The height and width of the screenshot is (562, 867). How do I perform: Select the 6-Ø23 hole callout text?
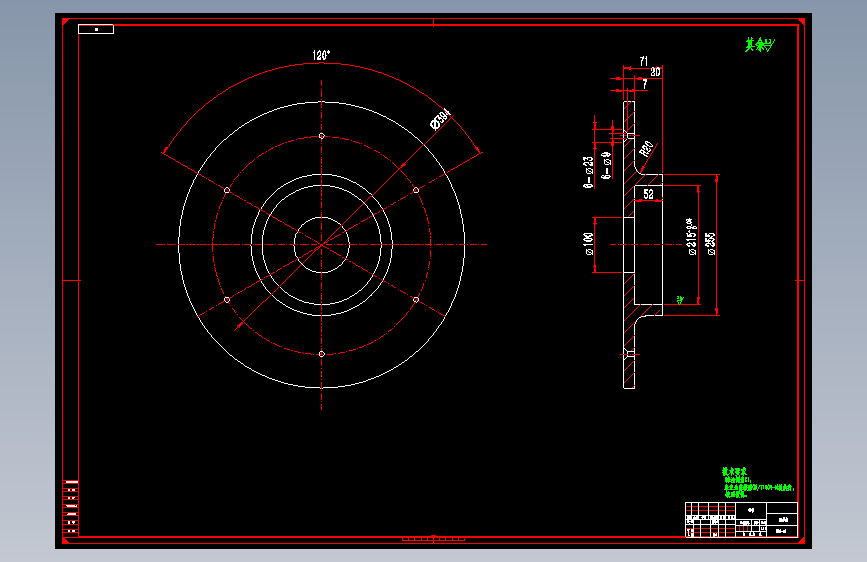click(x=588, y=172)
